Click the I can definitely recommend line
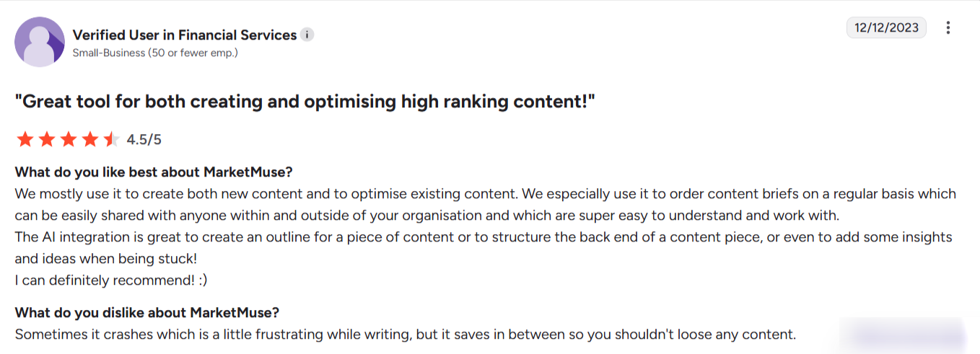980x354 pixels. pos(111,280)
